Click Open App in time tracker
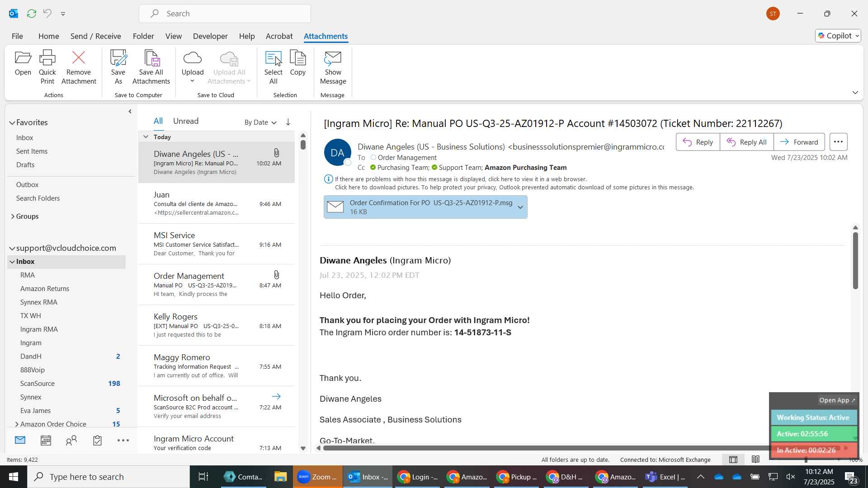 837,400
